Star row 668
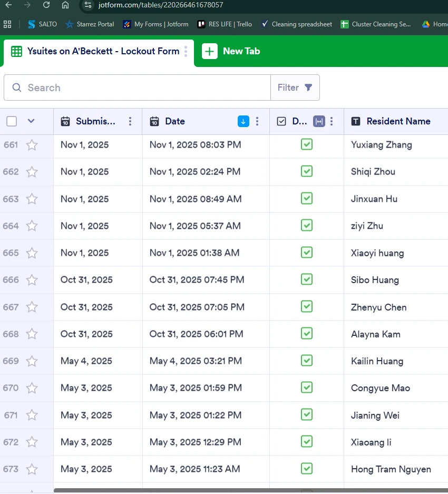Image resolution: width=448 pixels, height=494 pixels. coord(32,334)
